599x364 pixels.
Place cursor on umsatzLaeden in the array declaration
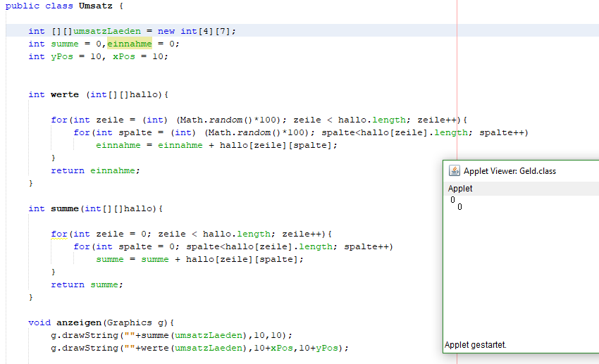(x=112, y=31)
